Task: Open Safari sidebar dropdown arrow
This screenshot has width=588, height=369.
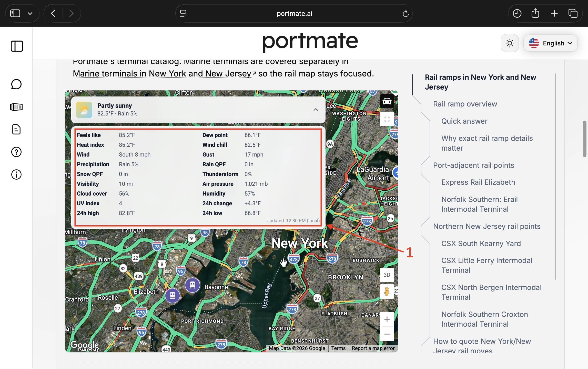Action: click(x=30, y=13)
